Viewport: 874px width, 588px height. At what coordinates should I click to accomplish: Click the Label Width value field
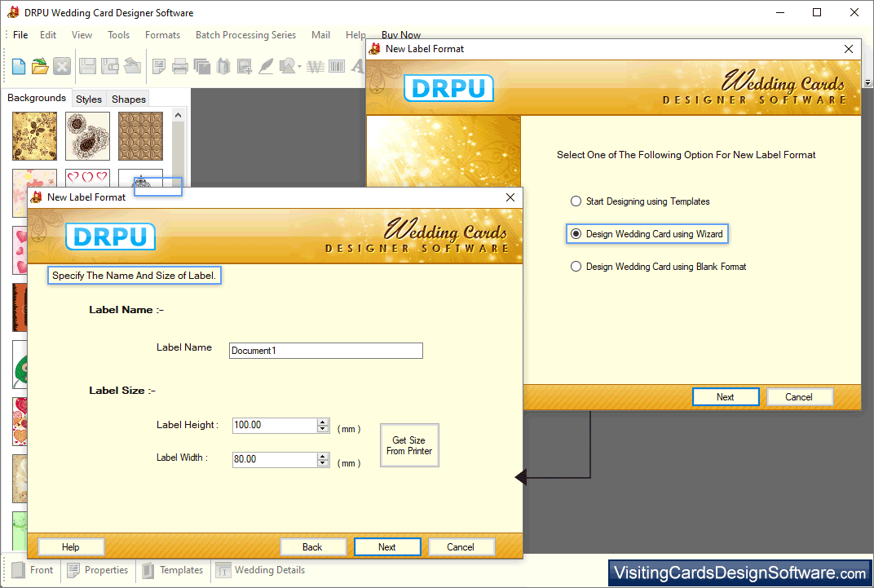click(x=274, y=459)
